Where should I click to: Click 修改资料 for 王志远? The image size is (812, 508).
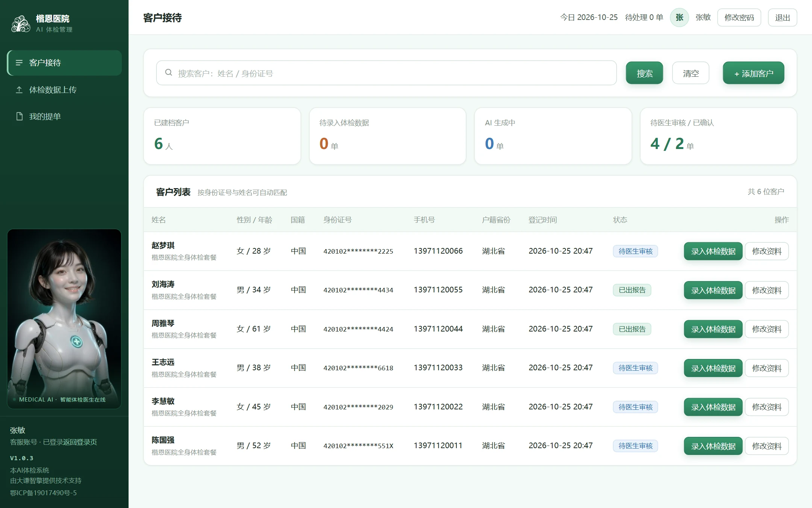point(767,368)
